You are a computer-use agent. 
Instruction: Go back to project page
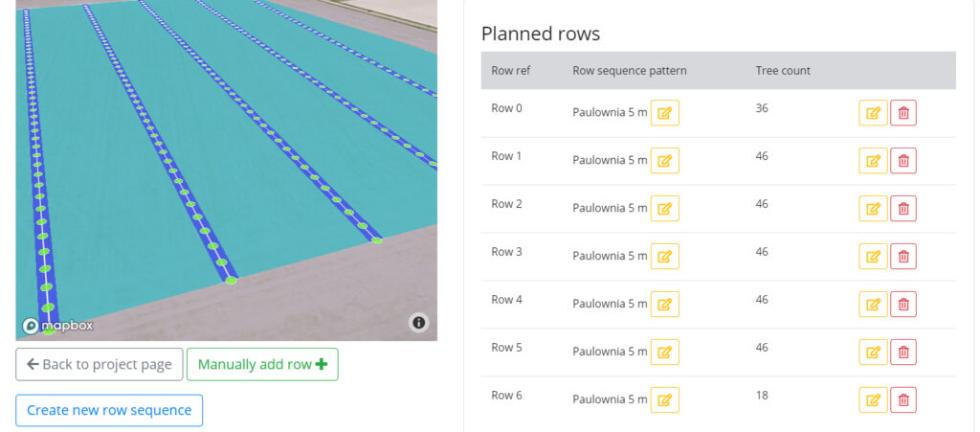100,365
